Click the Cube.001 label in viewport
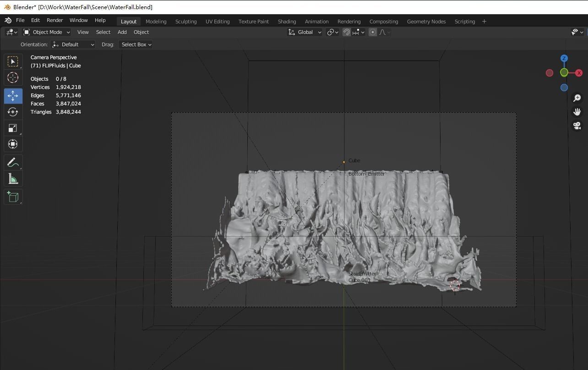 [x=359, y=280]
